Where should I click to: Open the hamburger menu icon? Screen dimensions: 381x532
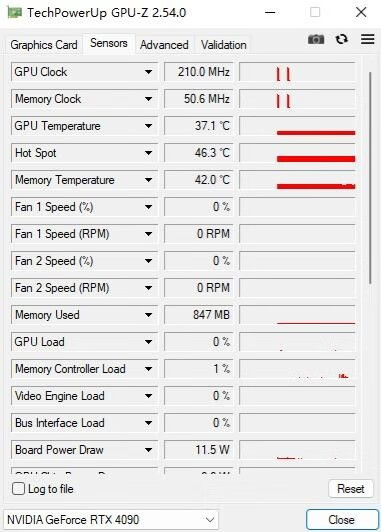coord(367,39)
